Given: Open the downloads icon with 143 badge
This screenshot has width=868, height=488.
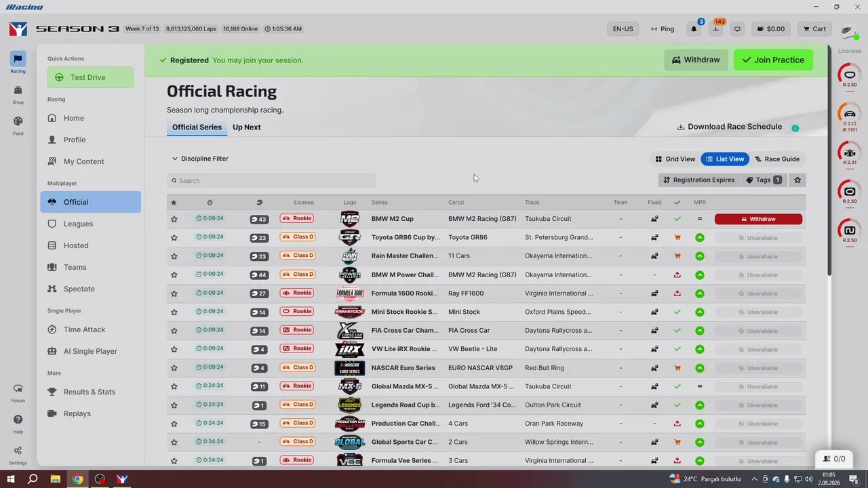Looking at the screenshot, I should tap(715, 29).
